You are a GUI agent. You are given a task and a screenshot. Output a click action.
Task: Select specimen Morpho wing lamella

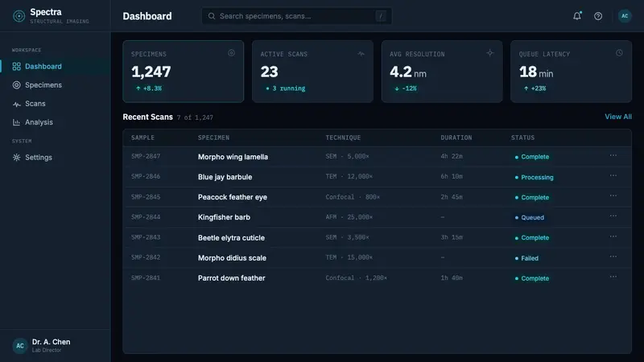click(x=233, y=157)
